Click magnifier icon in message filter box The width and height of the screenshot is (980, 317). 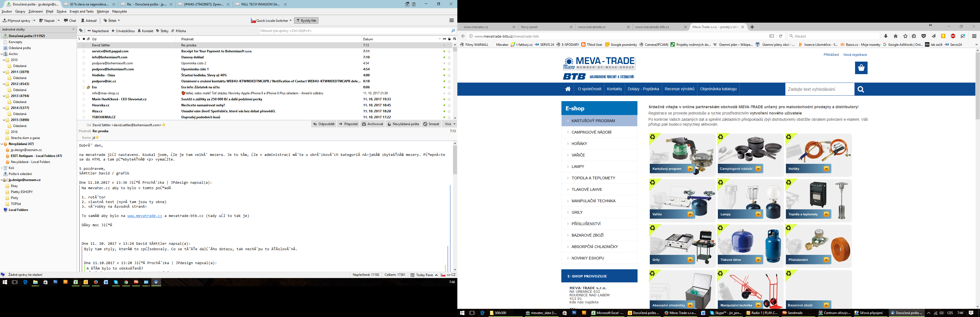pyautogui.click(x=453, y=31)
